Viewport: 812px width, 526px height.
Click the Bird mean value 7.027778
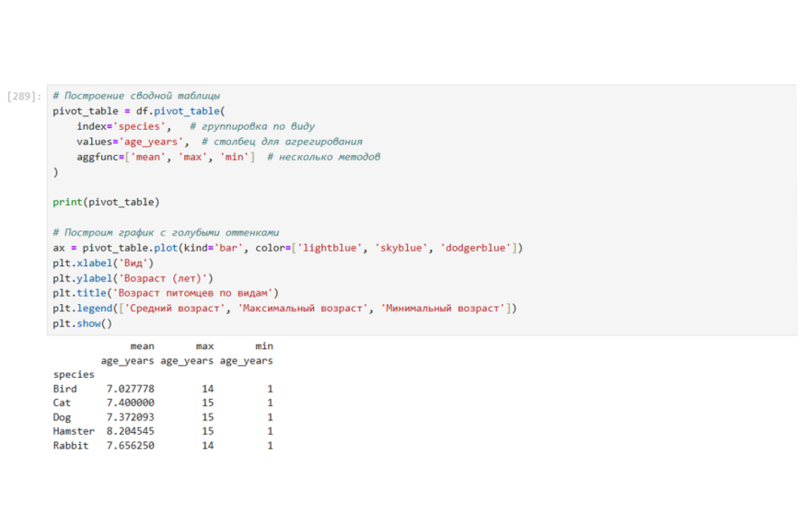pos(130,389)
